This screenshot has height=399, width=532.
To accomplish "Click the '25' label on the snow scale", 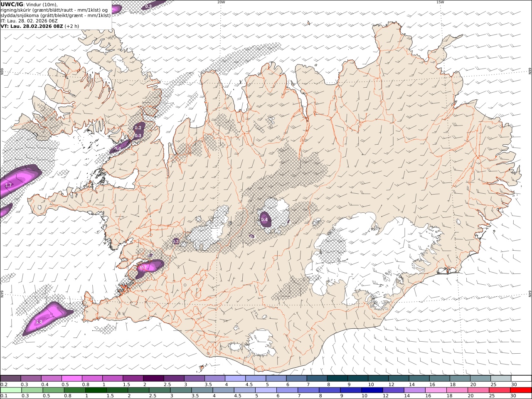I will pyautogui.click(x=493, y=384).
